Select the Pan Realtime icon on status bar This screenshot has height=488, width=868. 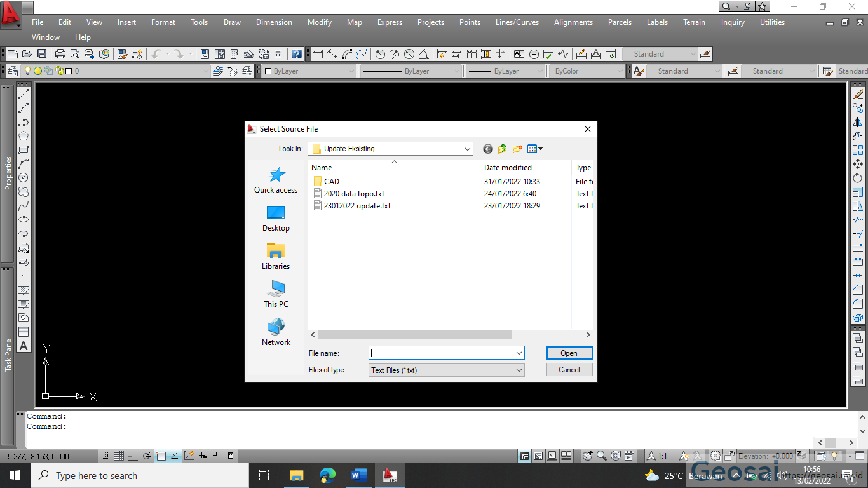(x=587, y=456)
